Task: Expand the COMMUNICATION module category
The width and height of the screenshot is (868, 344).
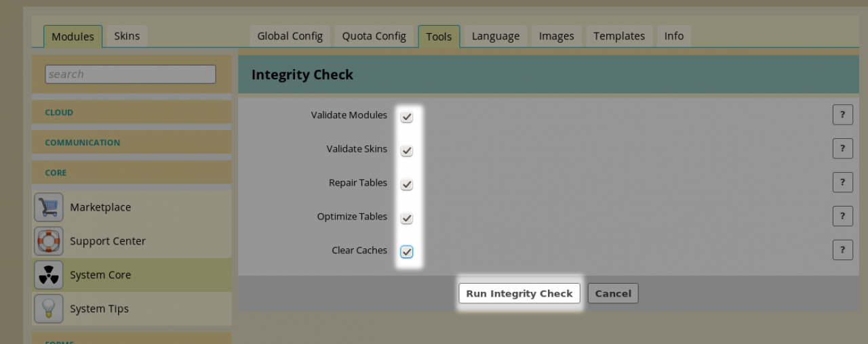Action: pos(132,142)
